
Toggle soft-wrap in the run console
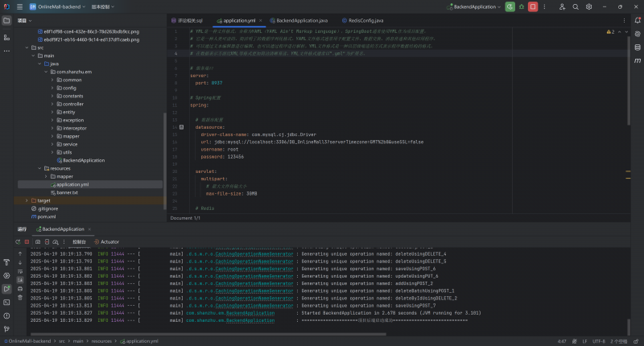tap(20, 272)
